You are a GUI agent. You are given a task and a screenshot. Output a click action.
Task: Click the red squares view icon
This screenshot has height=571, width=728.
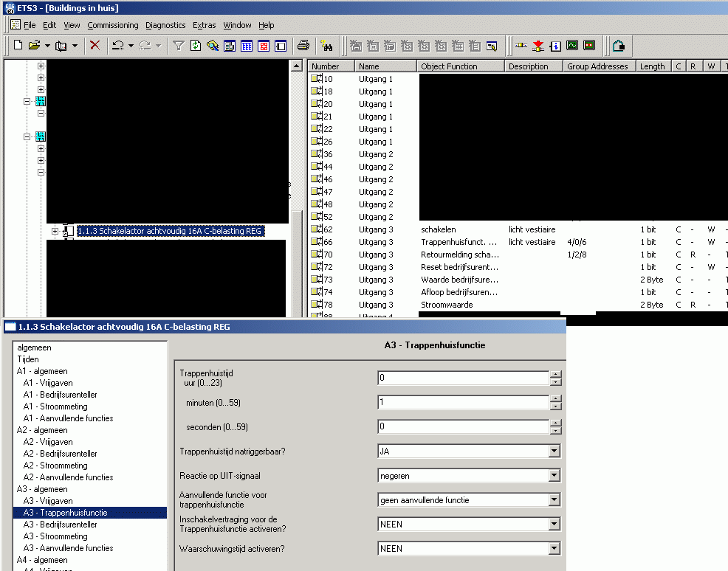tap(264, 46)
